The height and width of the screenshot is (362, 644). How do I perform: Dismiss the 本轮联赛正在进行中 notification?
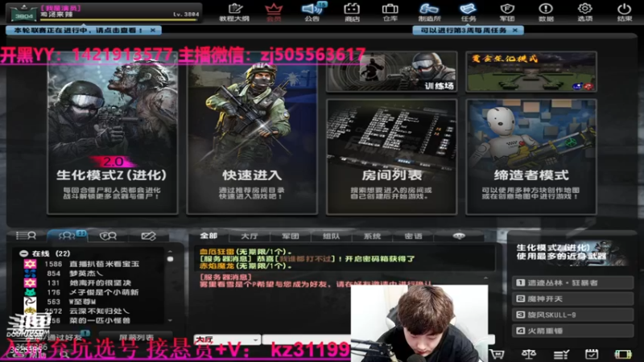coord(153,31)
